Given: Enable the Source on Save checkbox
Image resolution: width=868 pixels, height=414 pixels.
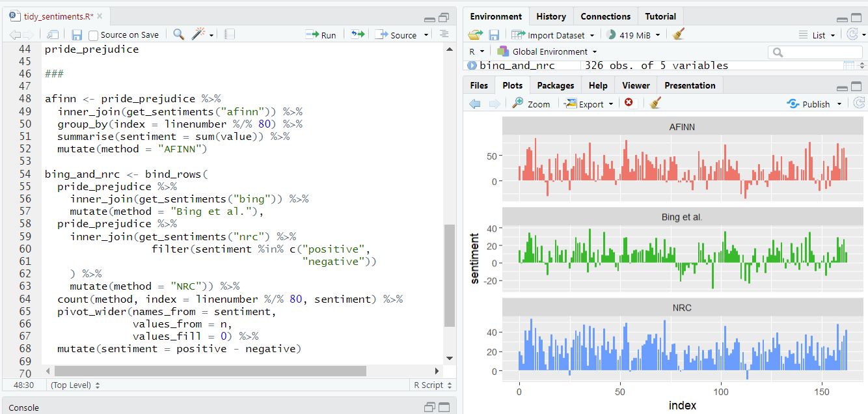Looking at the screenshot, I should point(94,35).
